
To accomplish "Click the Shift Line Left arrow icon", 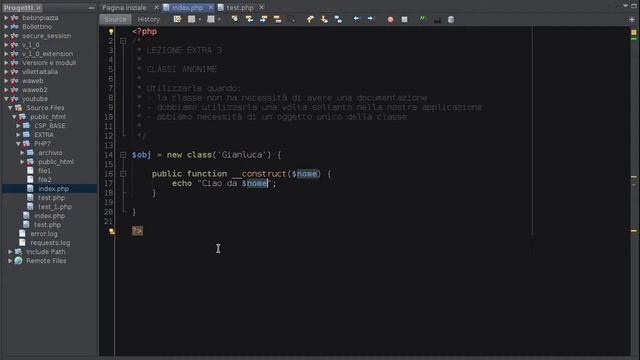I will 356,19.
